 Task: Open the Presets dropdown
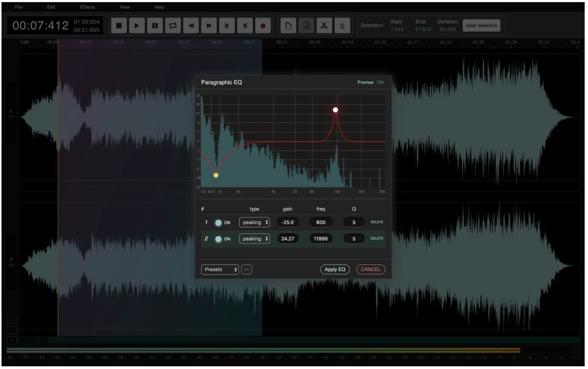(x=220, y=269)
